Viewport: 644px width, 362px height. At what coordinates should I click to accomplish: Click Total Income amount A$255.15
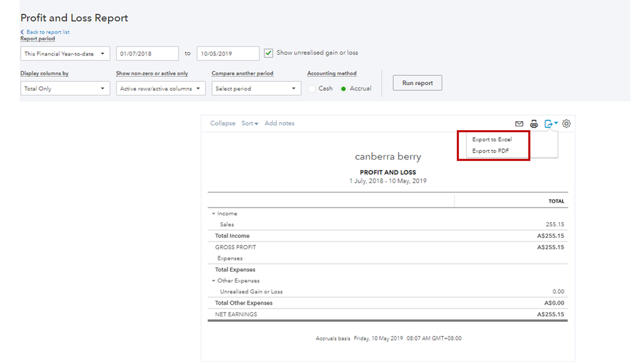(x=551, y=236)
